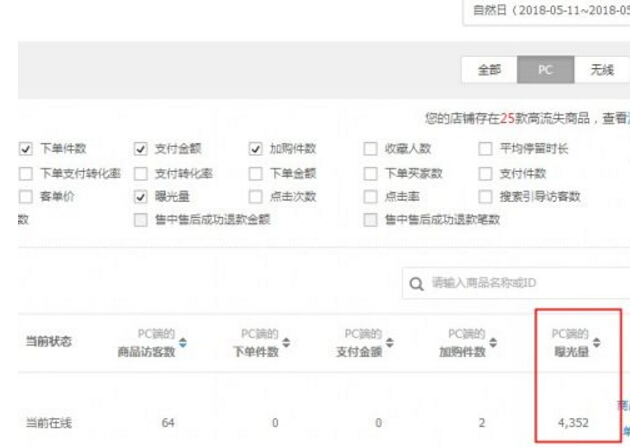Sort by PC端的加购件数 arrow icon
Viewport: 630px width, 447px height.
(492, 343)
